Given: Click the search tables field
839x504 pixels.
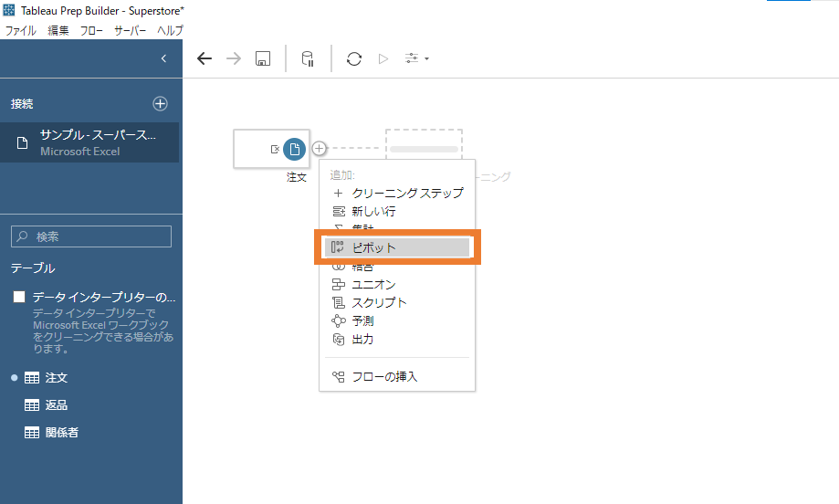Looking at the screenshot, I should pyautogui.click(x=91, y=236).
